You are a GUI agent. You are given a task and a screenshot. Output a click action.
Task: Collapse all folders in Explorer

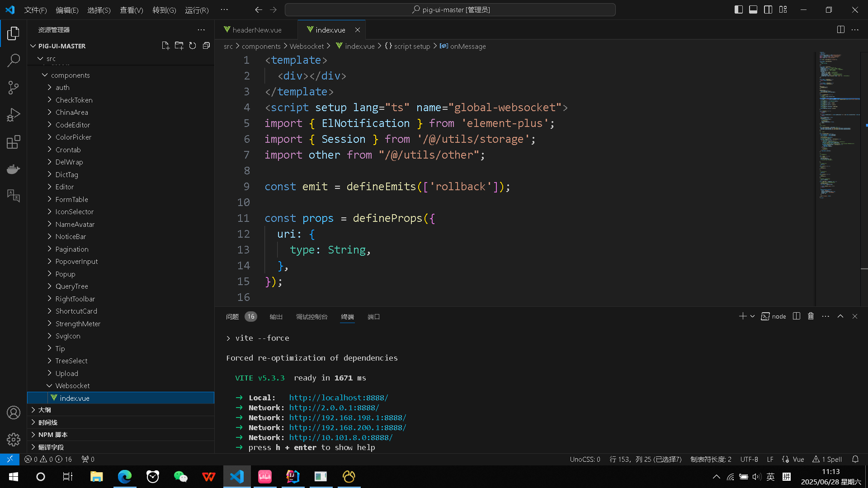tap(206, 45)
